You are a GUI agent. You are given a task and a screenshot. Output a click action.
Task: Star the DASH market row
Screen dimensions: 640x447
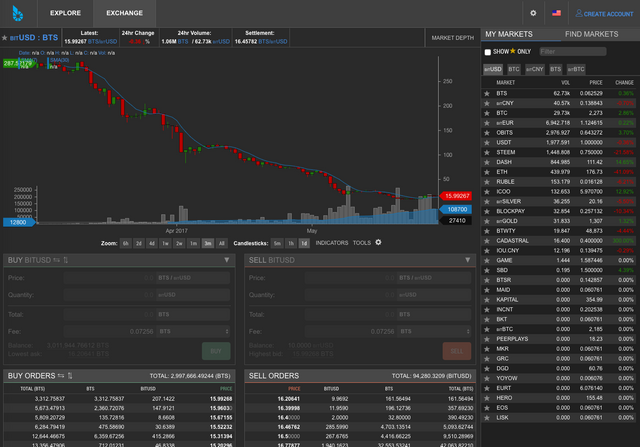click(x=487, y=162)
